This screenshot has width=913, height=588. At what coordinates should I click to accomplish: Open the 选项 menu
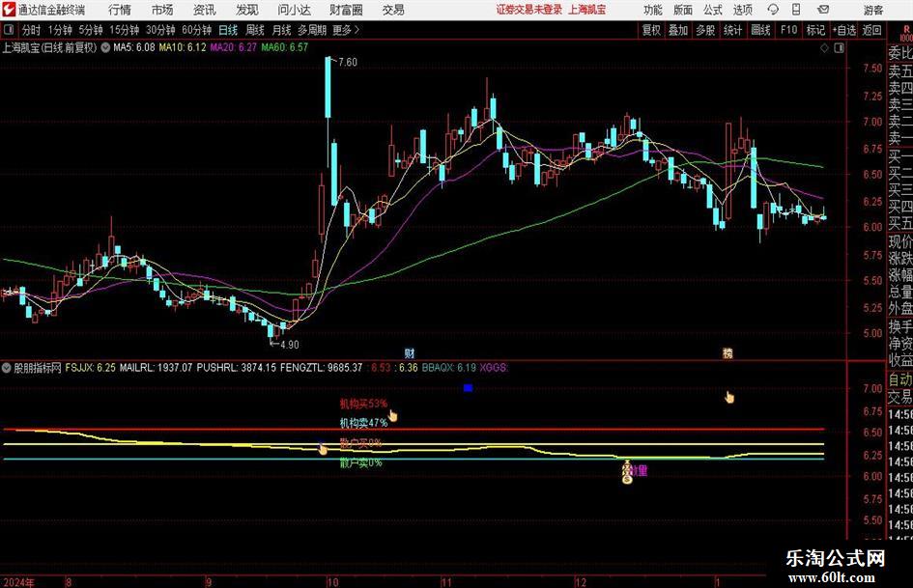(x=742, y=10)
